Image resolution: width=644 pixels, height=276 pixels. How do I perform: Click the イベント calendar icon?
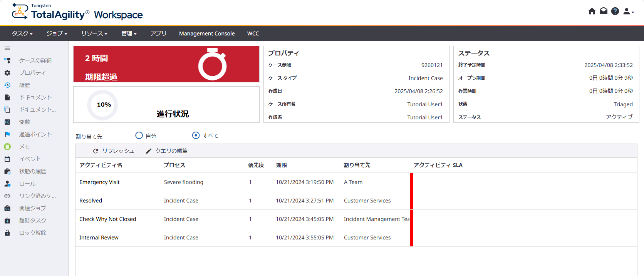[x=7, y=159]
